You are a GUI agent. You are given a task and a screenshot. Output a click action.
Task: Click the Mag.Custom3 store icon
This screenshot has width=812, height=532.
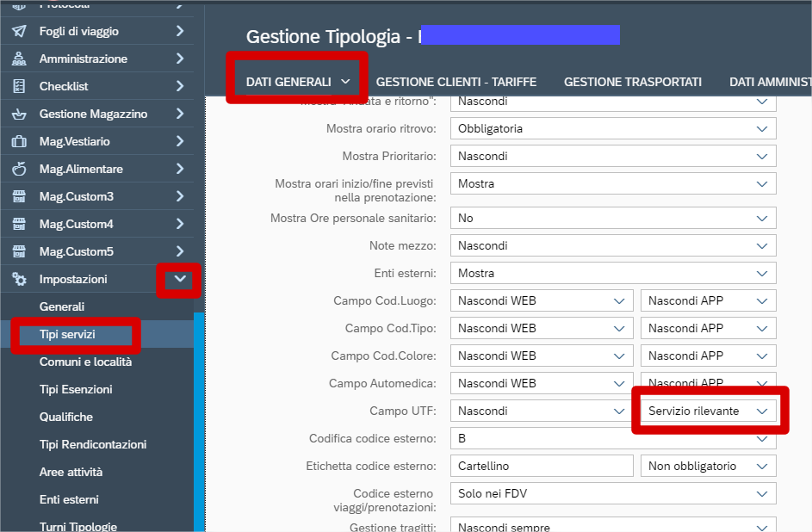point(19,196)
